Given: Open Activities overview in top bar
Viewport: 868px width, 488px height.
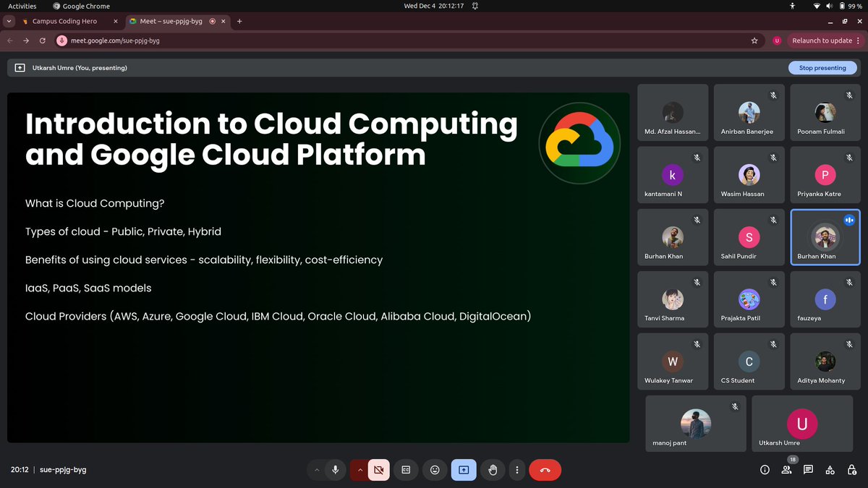Looking at the screenshot, I should [22, 6].
